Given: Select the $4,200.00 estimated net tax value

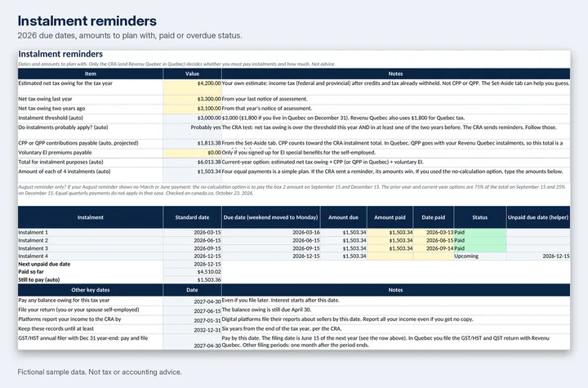Looking at the screenshot, I should point(193,87).
